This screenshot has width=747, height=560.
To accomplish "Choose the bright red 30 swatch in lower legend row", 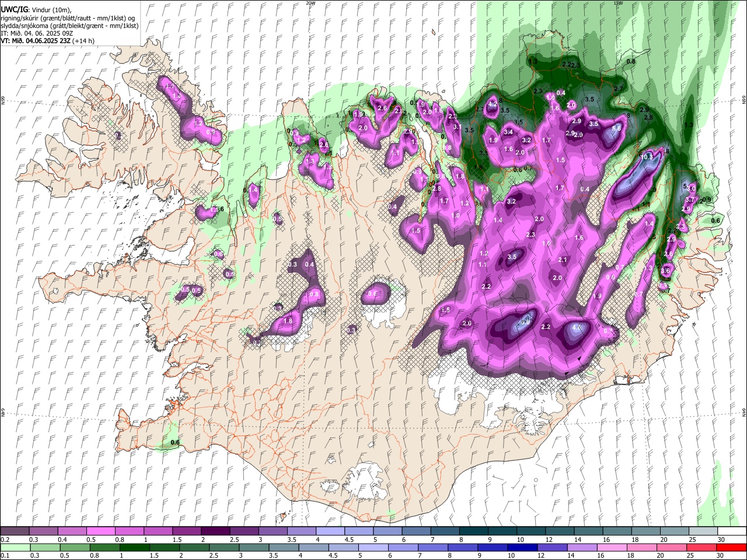I will [x=732, y=547].
